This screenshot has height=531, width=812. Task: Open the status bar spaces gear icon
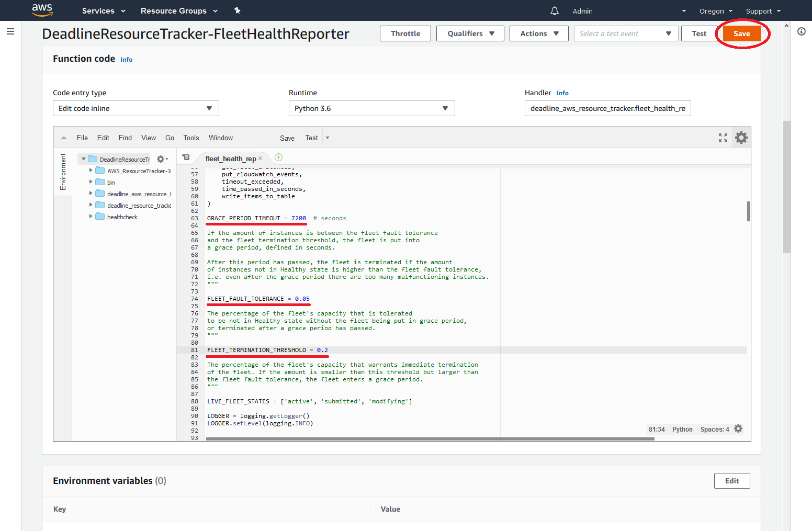point(738,428)
